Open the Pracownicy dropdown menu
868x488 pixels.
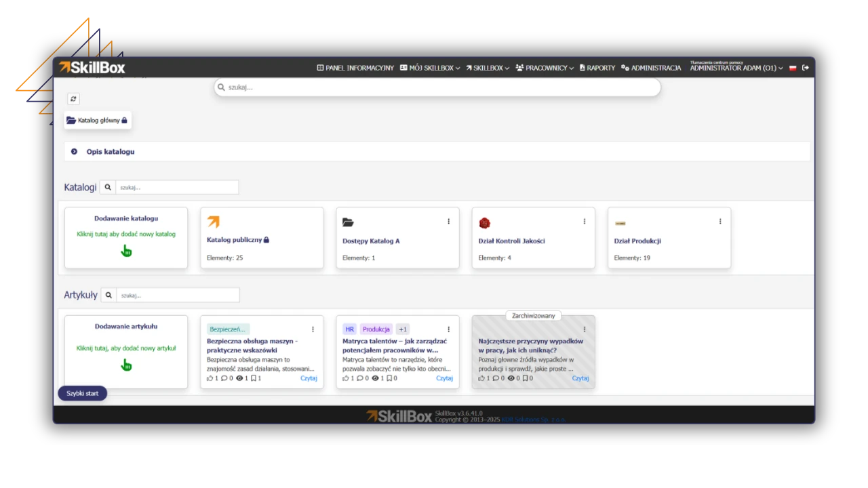point(544,68)
